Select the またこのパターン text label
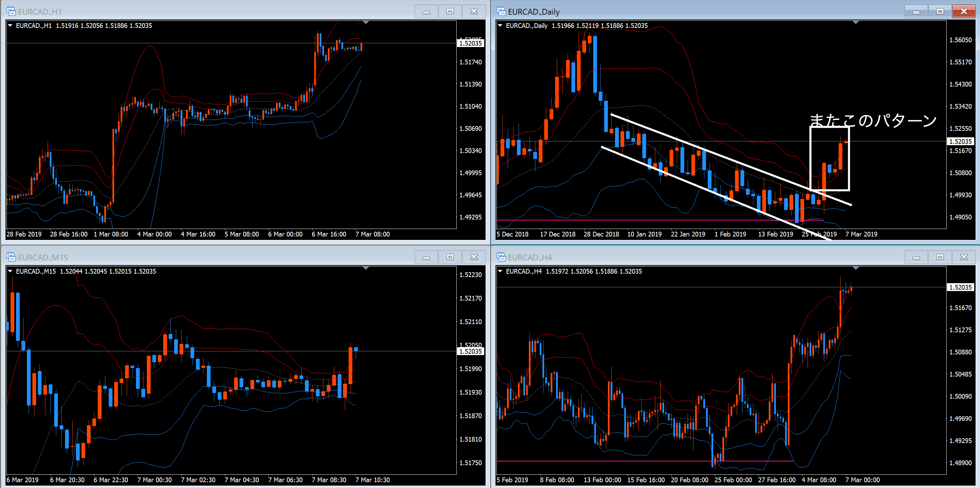 [873, 121]
